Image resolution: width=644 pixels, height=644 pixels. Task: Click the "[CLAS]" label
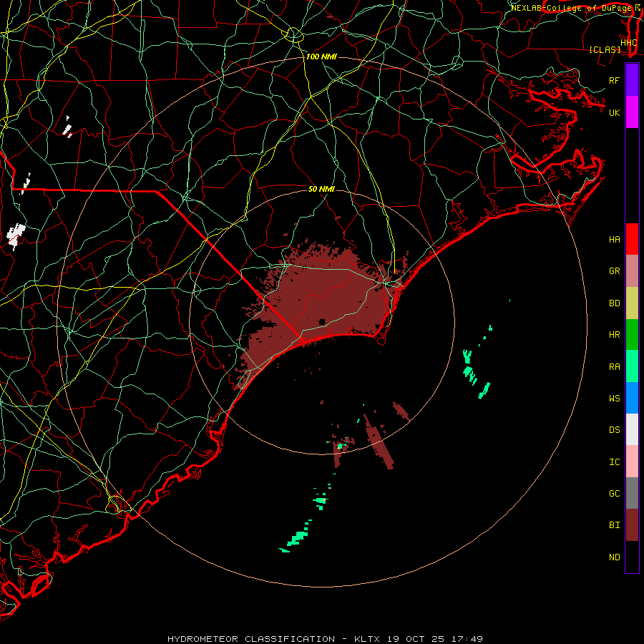click(x=605, y=50)
